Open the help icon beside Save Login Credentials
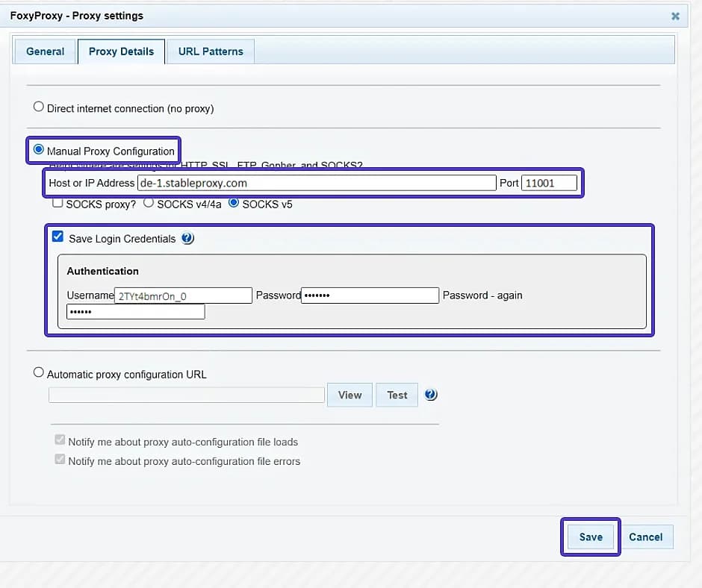 click(187, 237)
